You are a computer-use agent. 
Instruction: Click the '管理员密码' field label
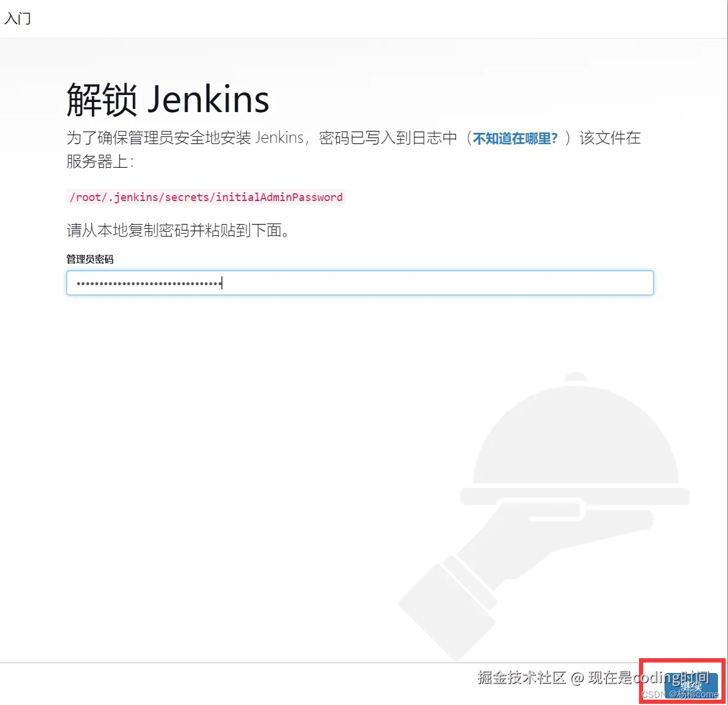(90, 259)
